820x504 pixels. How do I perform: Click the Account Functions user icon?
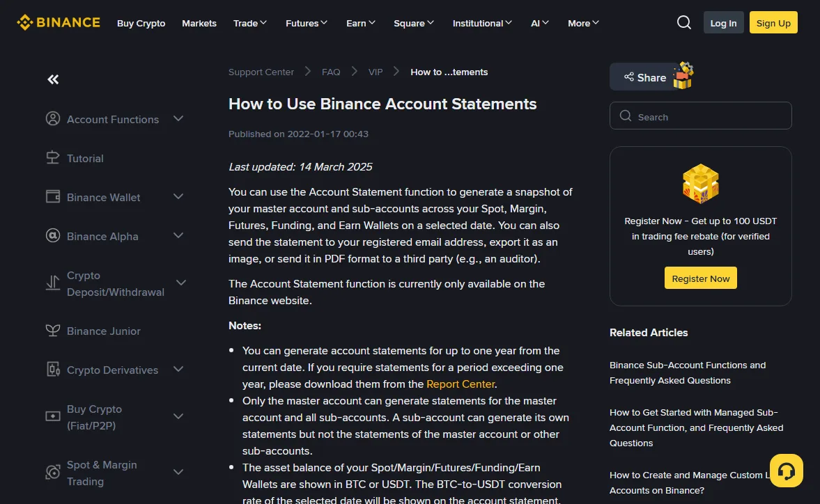(53, 118)
